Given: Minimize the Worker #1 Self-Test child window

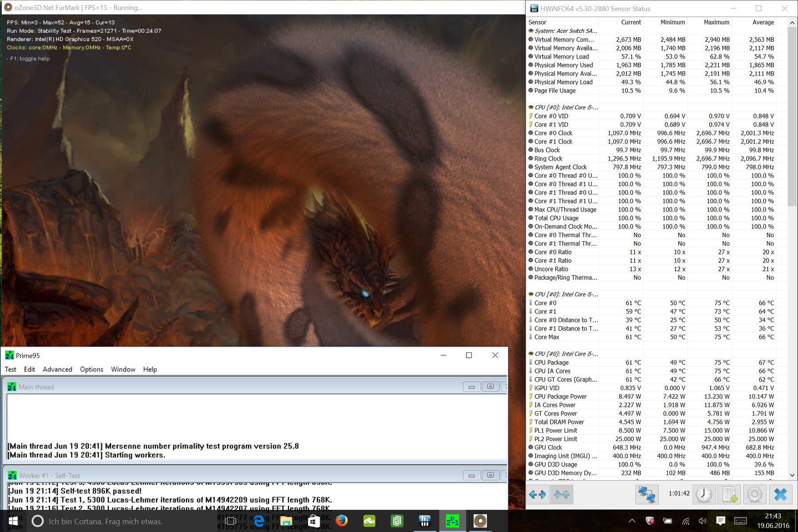Looking at the screenshot, I should [x=472, y=475].
